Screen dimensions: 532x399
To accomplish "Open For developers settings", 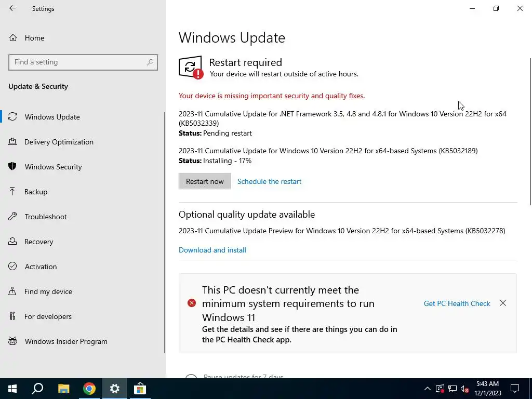I will pyautogui.click(x=48, y=316).
